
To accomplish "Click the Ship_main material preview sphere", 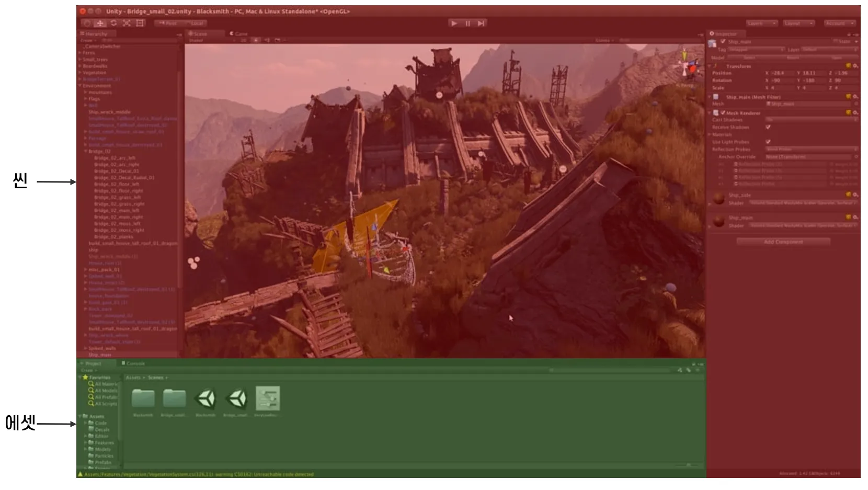I will (719, 221).
